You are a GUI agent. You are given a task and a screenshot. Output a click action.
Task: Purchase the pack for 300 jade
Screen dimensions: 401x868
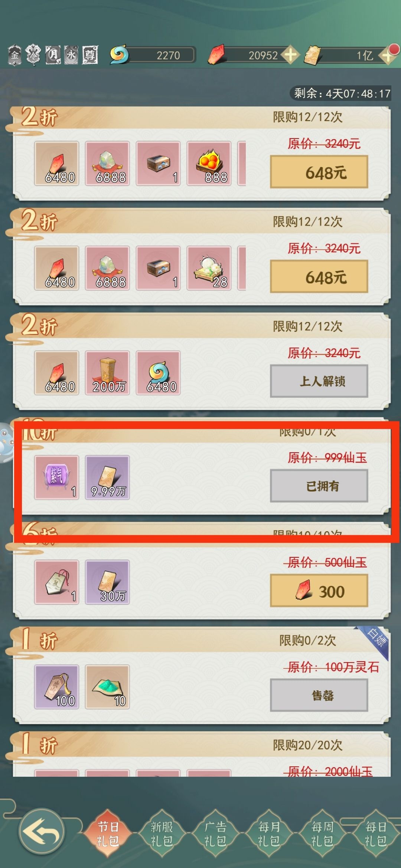point(319,591)
